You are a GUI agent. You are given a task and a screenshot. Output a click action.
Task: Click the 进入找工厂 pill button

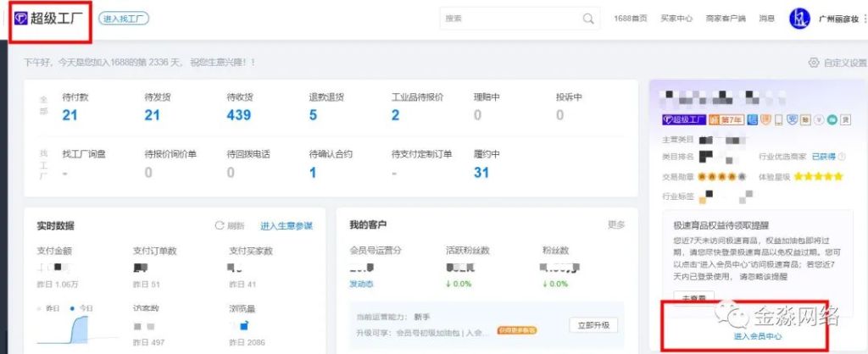coord(124,19)
